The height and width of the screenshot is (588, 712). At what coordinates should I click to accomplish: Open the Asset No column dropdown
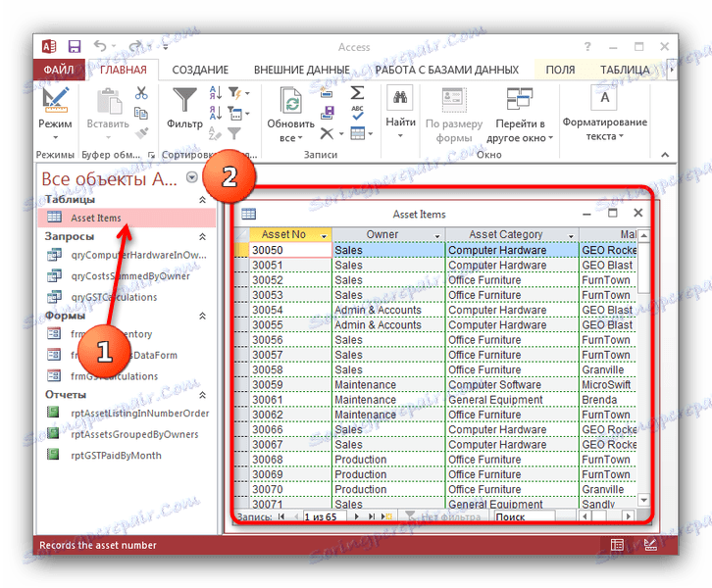click(x=324, y=236)
